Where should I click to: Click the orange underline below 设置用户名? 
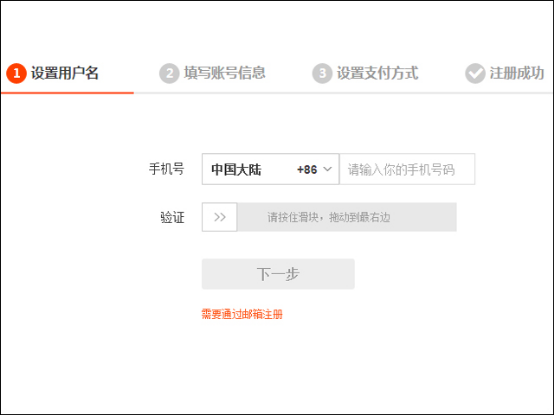[67, 93]
